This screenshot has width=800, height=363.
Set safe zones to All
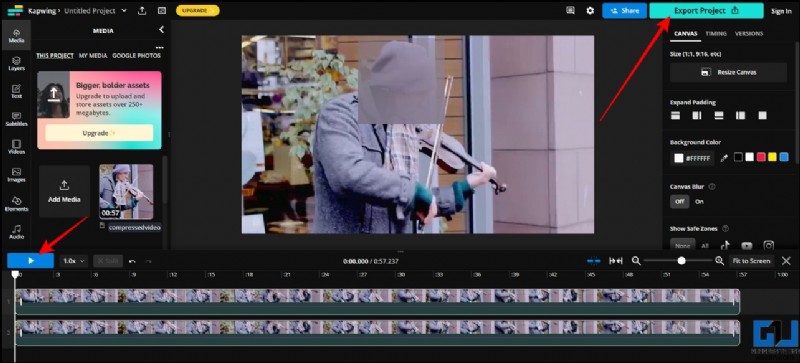705,246
